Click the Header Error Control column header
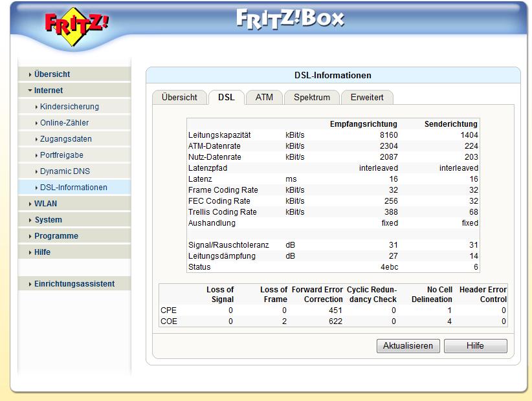 tap(483, 294)
